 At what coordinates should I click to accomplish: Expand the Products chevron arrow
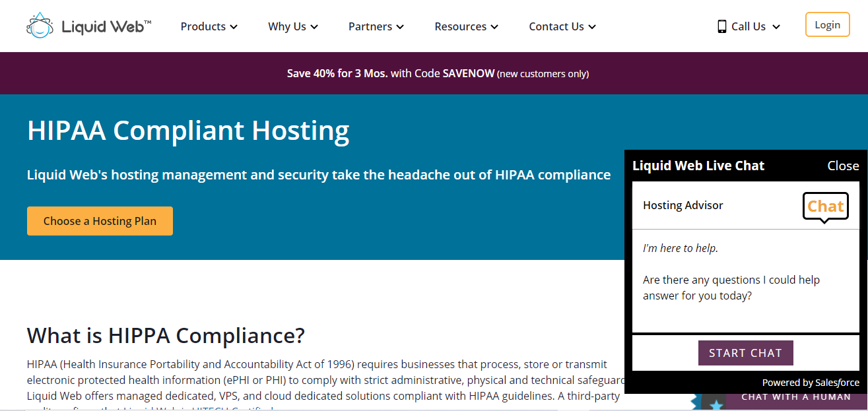click(x=234, y=27)
